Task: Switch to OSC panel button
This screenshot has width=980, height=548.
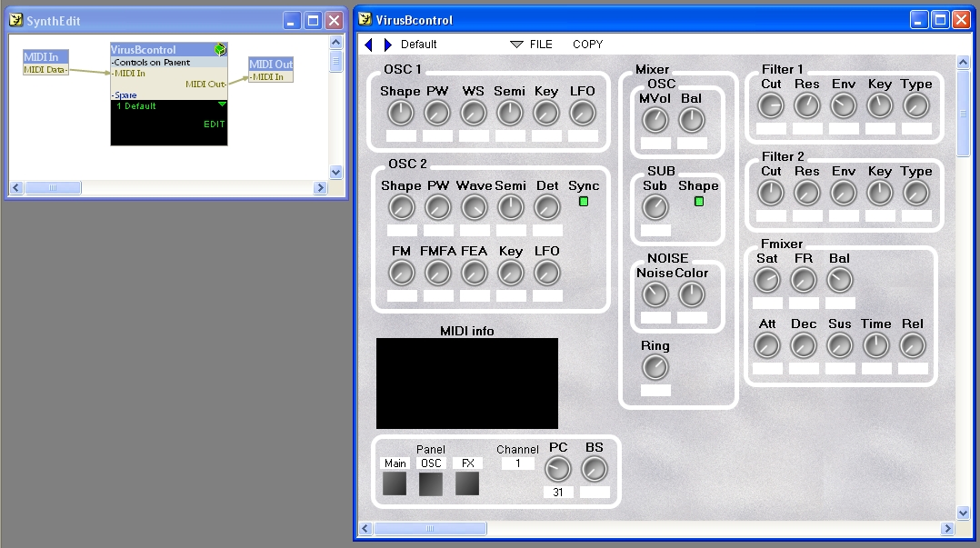Action: pos(431,483)
